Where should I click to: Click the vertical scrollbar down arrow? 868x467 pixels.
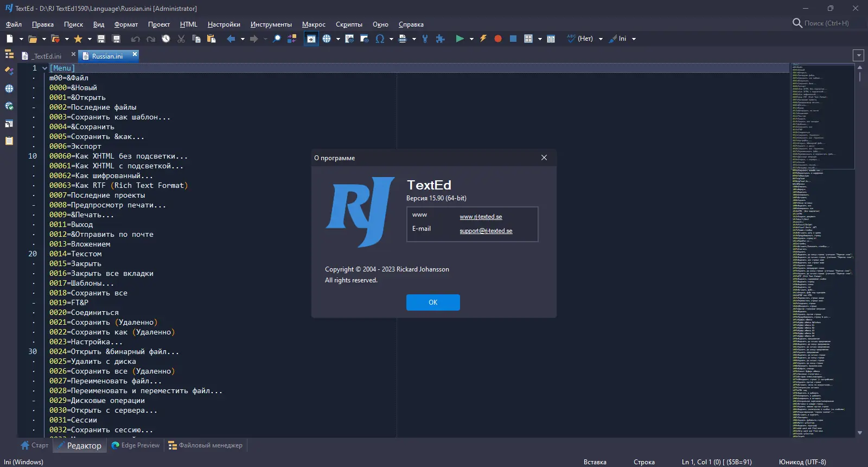(860, 433)
